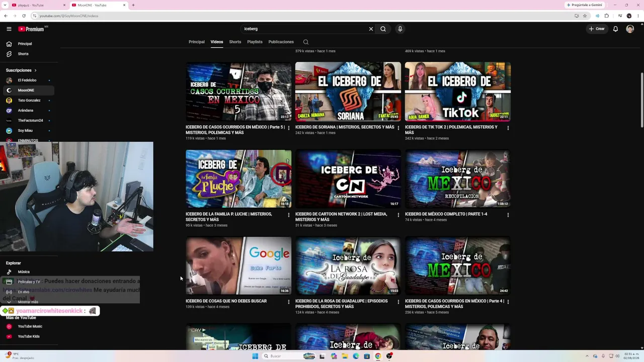
Task: Switch to the playquiz browser tab
Action: coord(38,5)
